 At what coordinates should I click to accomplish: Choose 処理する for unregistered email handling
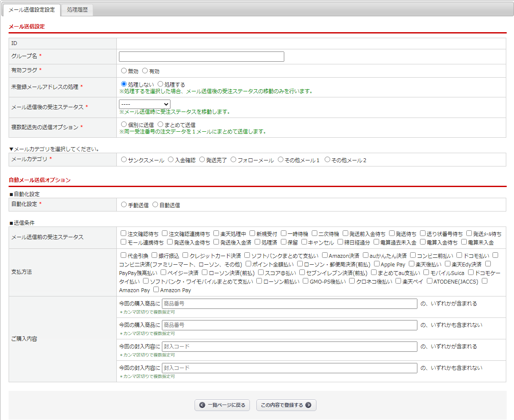tap(161, 85)
